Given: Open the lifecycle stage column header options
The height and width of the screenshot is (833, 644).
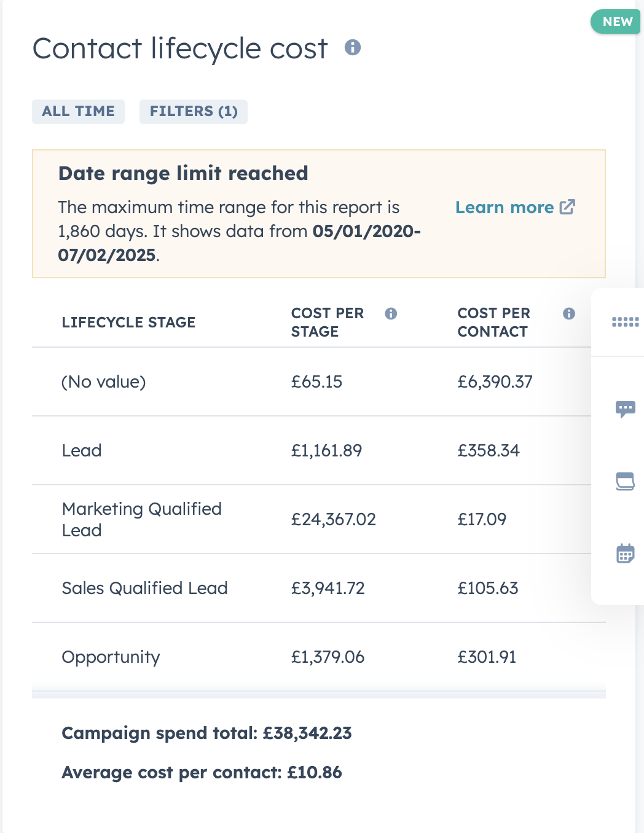Looking at the screenshot, I should click(x=128, y=322).
